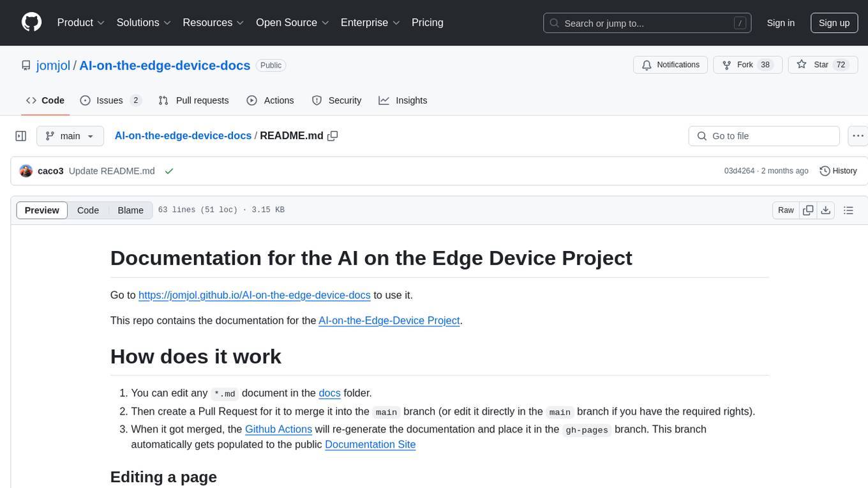Click the Public visibility label
The width and height of the screenshot is (868, 488).
(x=271, y=65)
